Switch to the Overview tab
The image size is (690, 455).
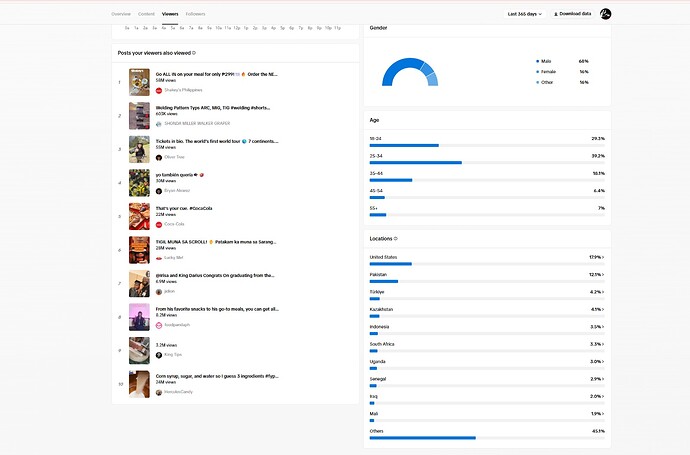point(121,14)
